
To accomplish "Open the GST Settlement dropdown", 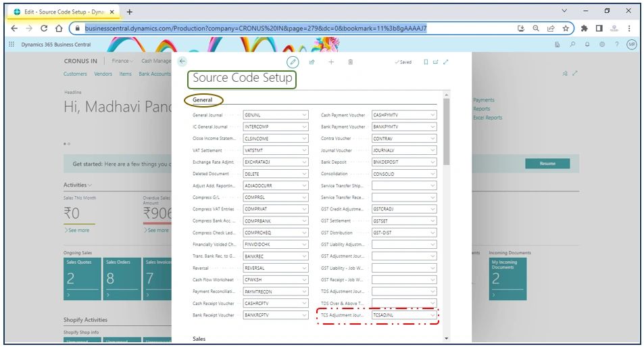I will 432,220.
